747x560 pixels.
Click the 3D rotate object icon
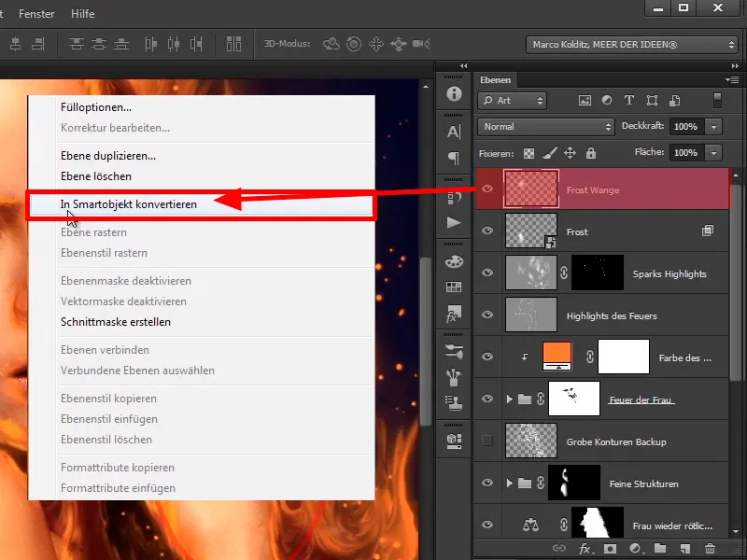(331, 44)
